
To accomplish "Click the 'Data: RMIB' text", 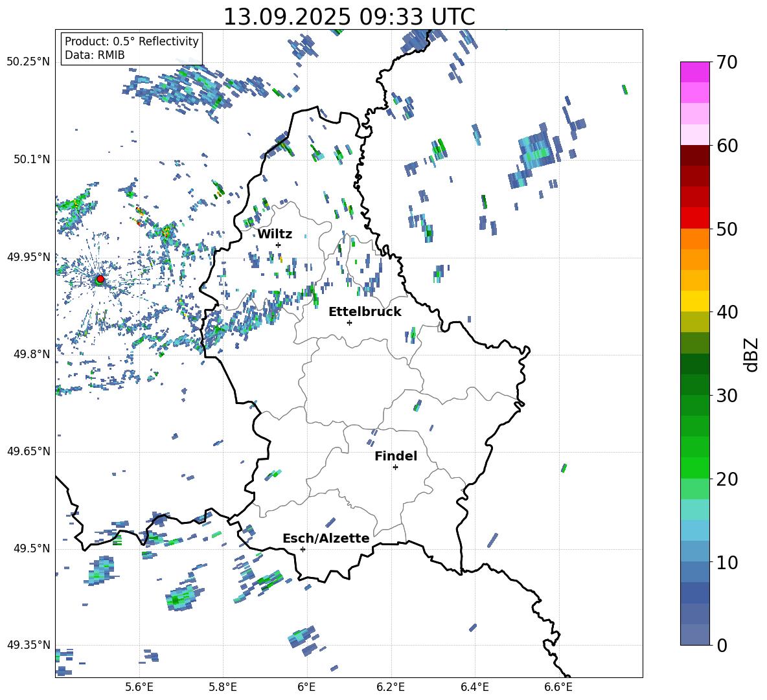I will click(95, 55).
